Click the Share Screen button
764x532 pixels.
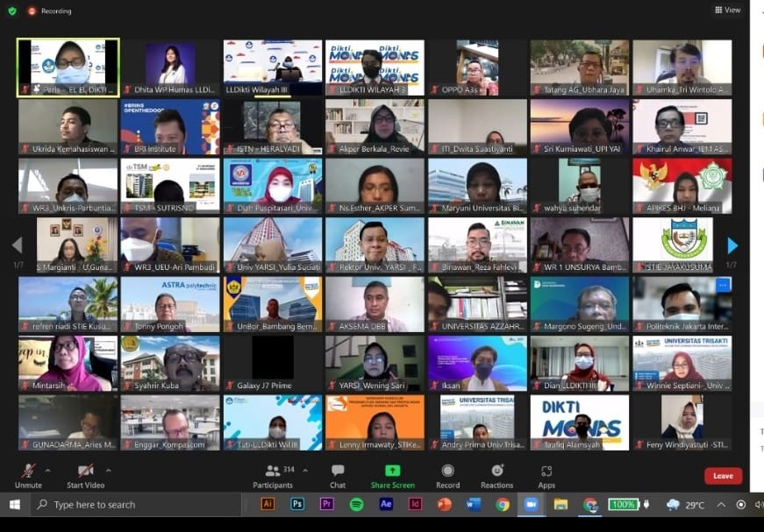392,475
